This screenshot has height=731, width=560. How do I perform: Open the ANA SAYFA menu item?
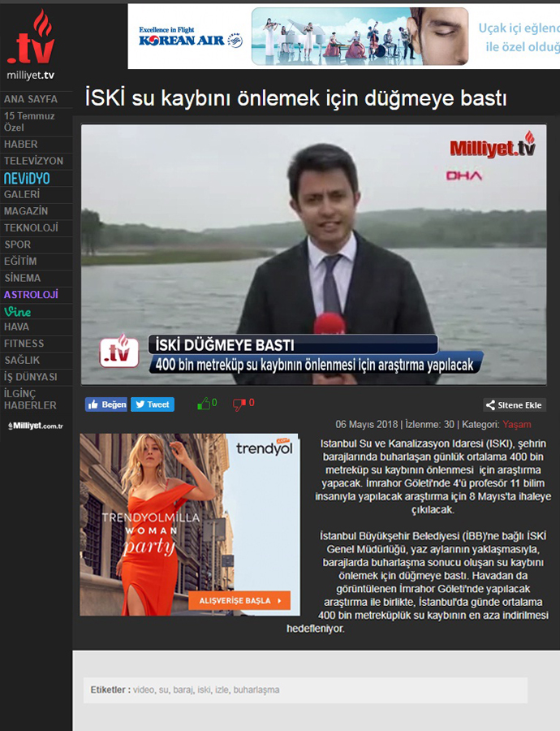31,99
